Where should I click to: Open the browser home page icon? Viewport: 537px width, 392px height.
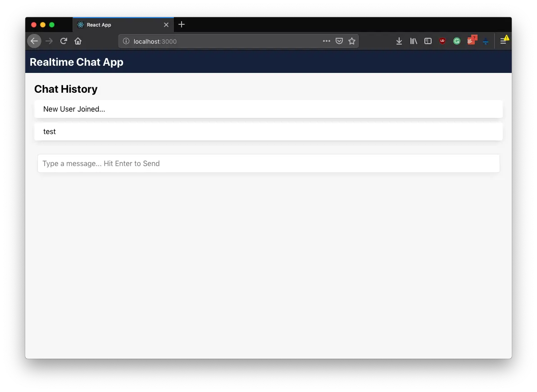click(78, 41)
